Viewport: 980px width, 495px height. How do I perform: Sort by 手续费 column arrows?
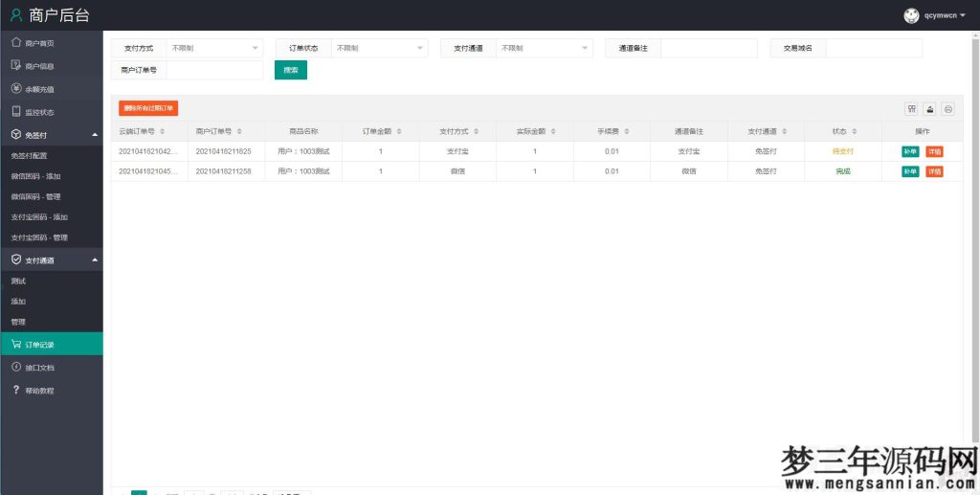pyautogui.click(x=626, y=131)
